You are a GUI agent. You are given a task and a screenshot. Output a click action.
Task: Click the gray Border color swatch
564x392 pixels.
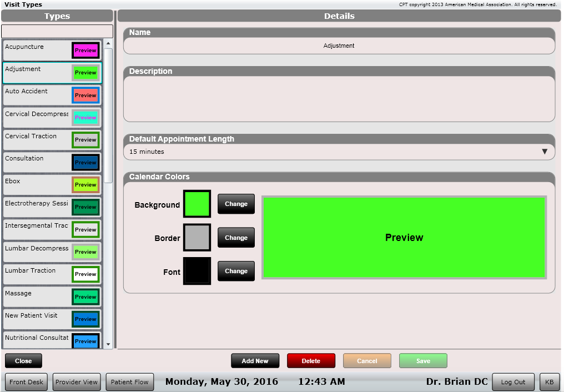coord(197,238)
